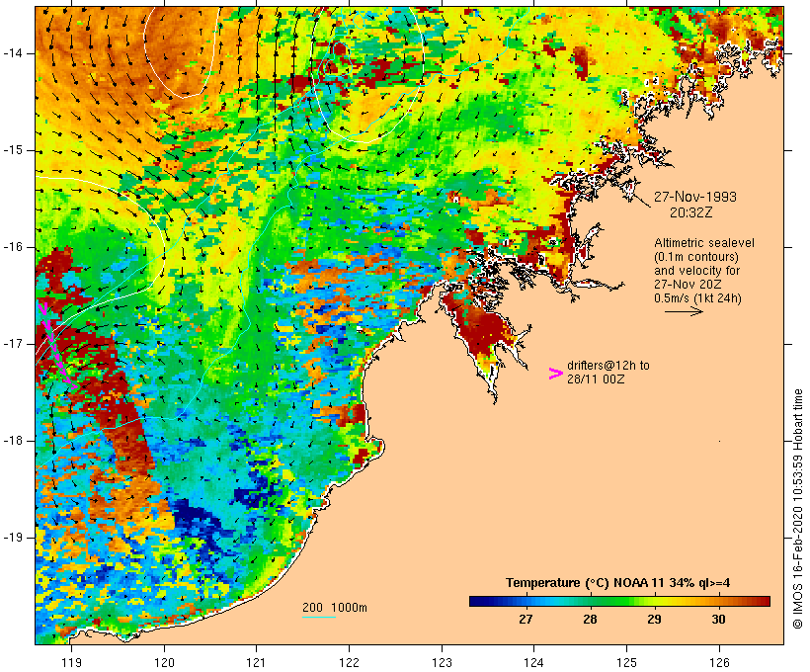The width and height of the screenshot is (810, 672).
Task: Click the date label 27-Nov-1993
Action: pos(694,197)
